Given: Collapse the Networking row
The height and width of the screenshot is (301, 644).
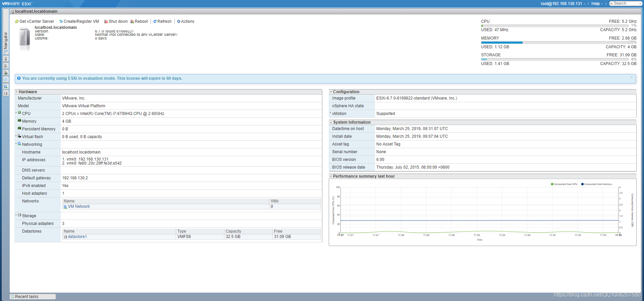Looking at the screenshot, I should [x=16, y=144].
